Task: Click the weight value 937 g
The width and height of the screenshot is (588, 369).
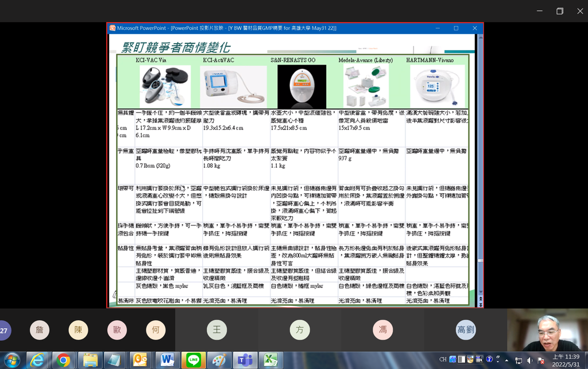Action: 345,159
